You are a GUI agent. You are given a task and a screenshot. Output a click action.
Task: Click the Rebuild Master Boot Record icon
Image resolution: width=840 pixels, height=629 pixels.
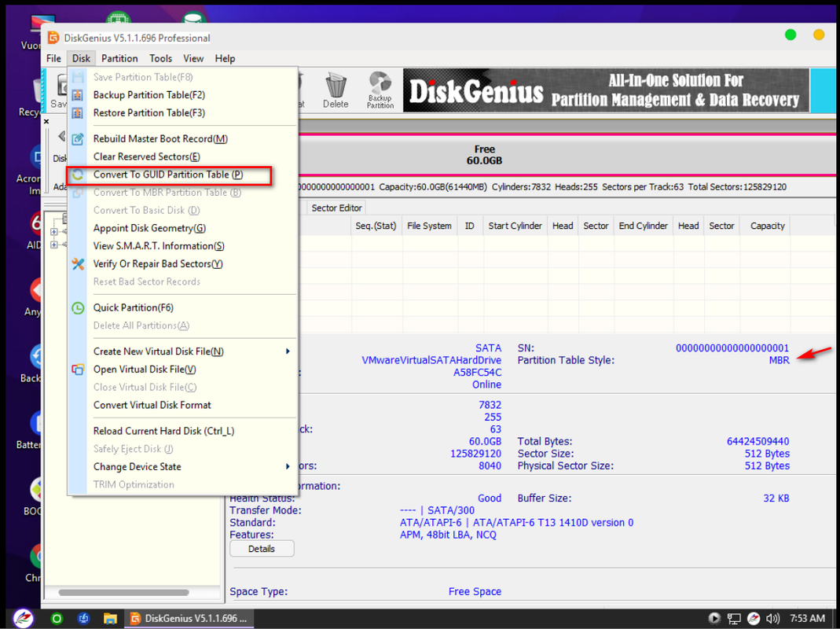point(78,139)
